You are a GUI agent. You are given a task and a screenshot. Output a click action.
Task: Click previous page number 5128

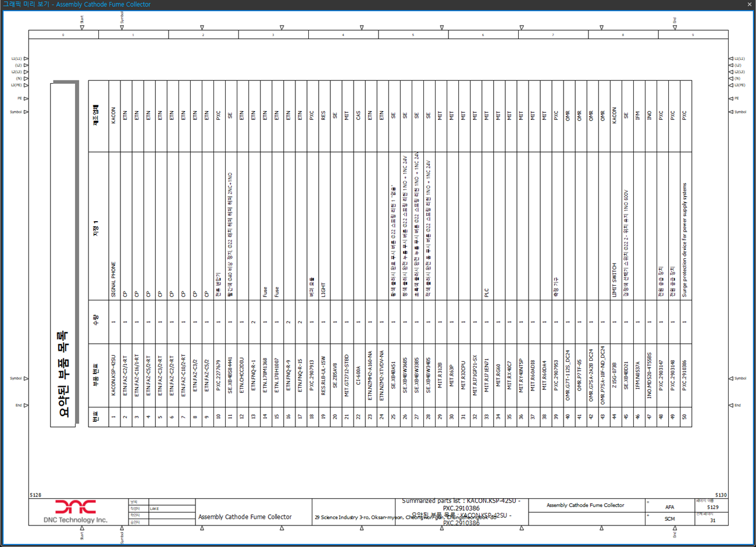(35, 495)
